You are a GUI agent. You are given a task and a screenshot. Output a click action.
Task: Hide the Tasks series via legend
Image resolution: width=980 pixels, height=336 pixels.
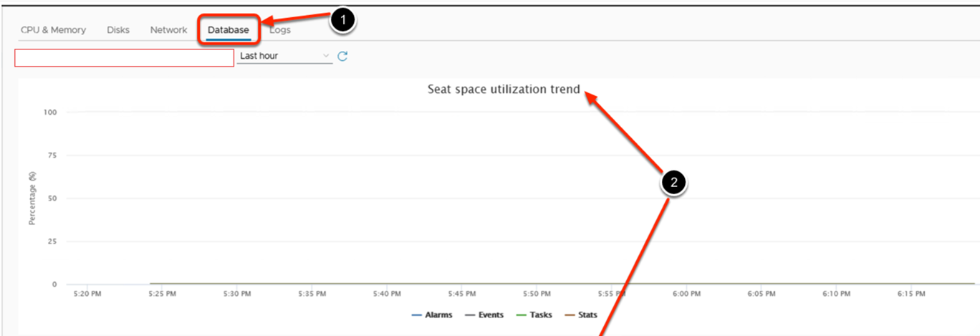[534, 315]
